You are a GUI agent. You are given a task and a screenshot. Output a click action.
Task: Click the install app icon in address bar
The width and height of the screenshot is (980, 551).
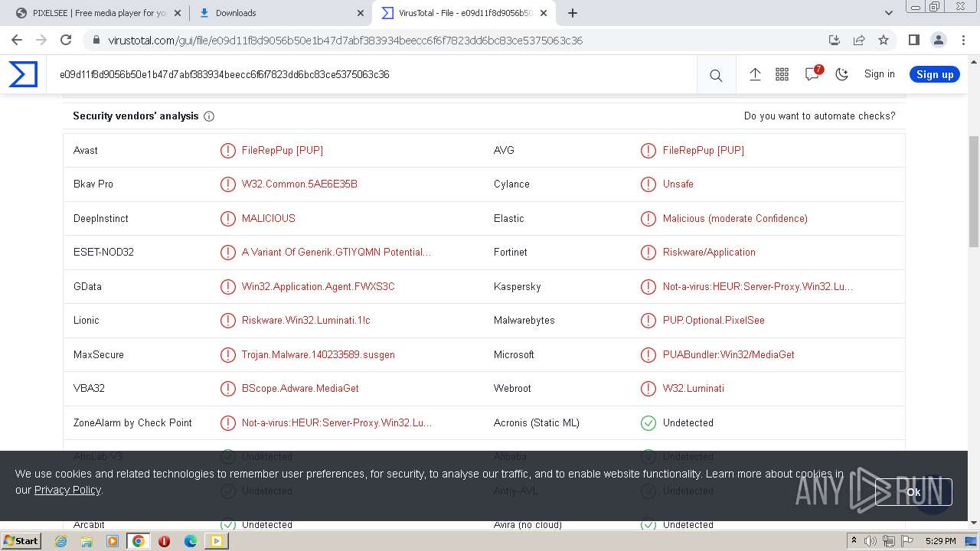[x=835, y=40]
